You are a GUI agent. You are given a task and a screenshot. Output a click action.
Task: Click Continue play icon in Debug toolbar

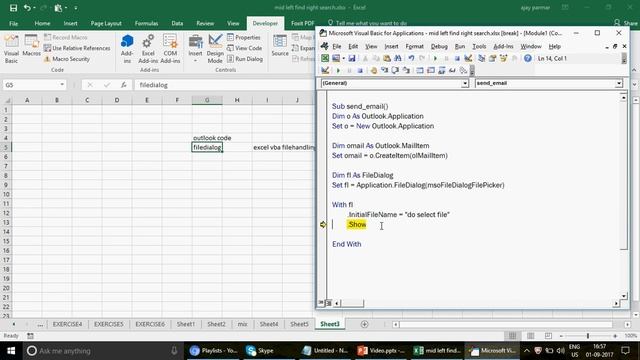(x=338, y=71)
